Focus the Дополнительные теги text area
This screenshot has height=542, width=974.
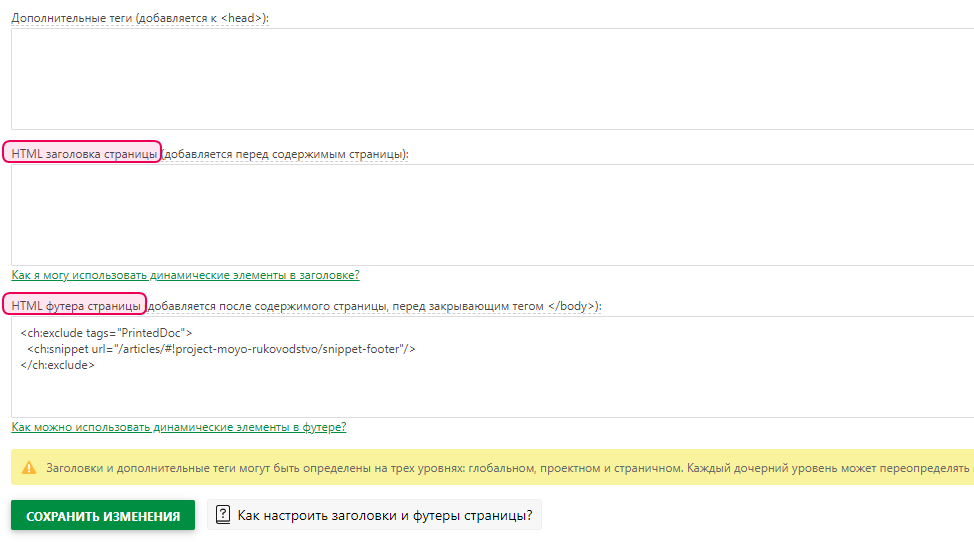click(x=490, y=79)
